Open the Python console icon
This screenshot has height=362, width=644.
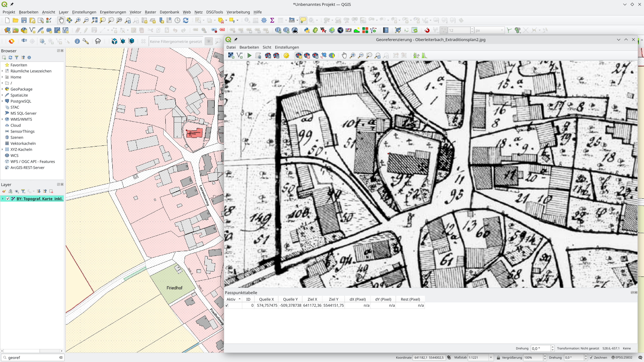(307, 30)
